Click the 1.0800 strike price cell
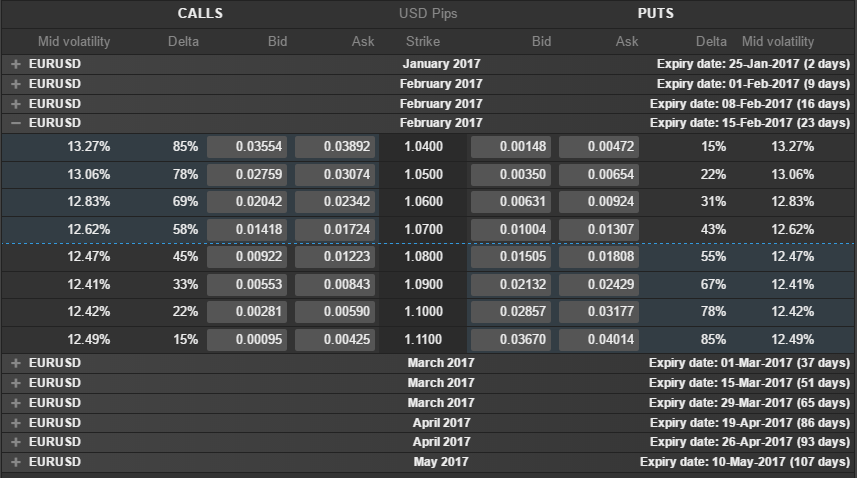 (x=422, y=257)
